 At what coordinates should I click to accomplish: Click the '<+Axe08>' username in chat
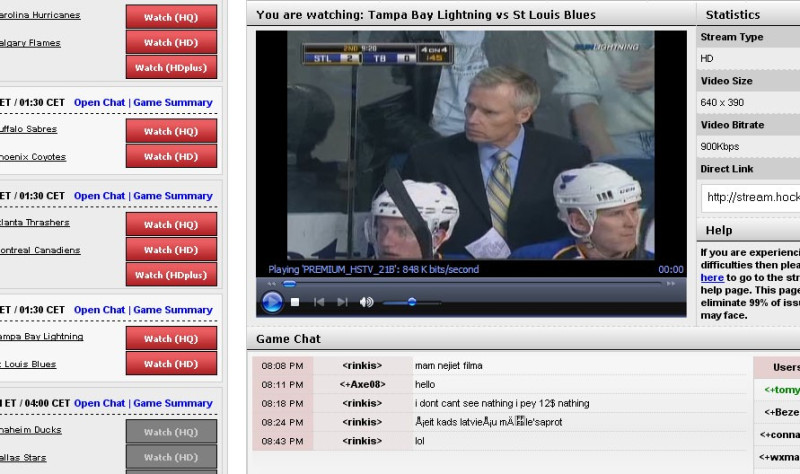pyautogui.click(x=362, y=384)
